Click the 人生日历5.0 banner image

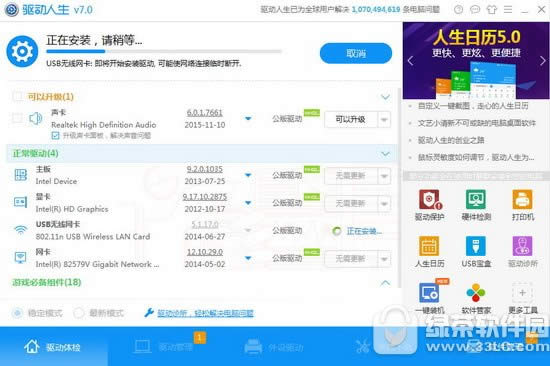point(476,60)
